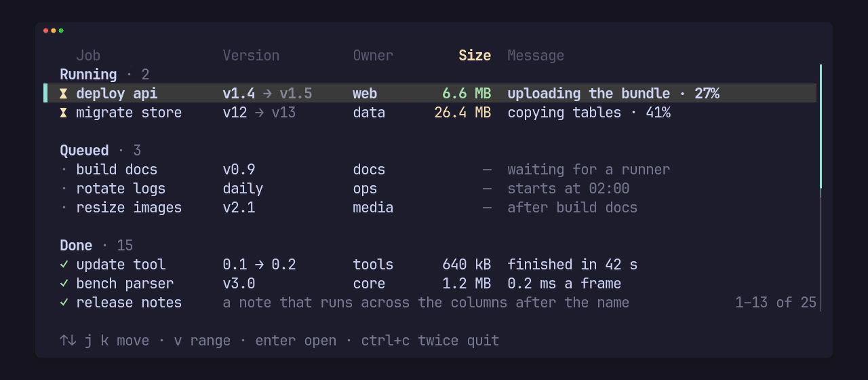Viewport: 868px width, 380px height.
Task: Click the Message column header
Action: pos(536,56)
